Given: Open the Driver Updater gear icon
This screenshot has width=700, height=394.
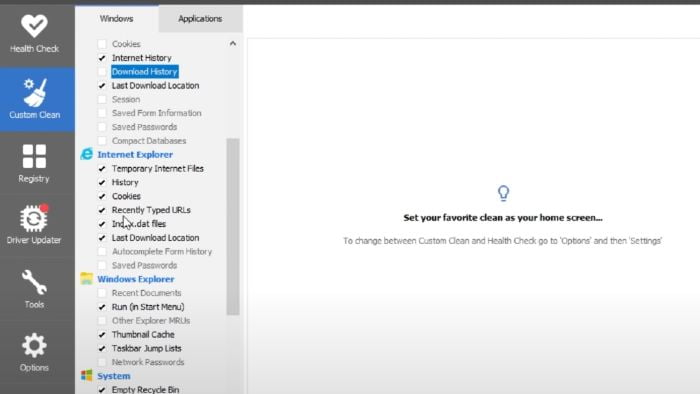Looking at the screenshot, I should [34, 218].
